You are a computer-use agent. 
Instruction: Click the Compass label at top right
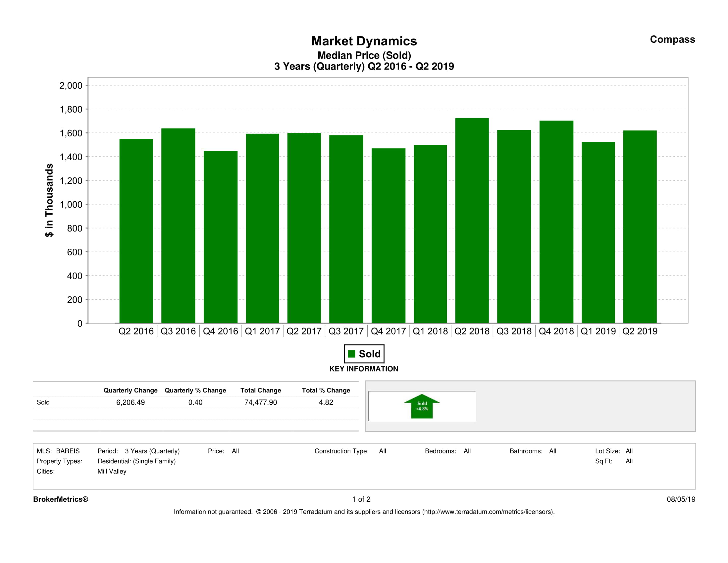[672, 39]
